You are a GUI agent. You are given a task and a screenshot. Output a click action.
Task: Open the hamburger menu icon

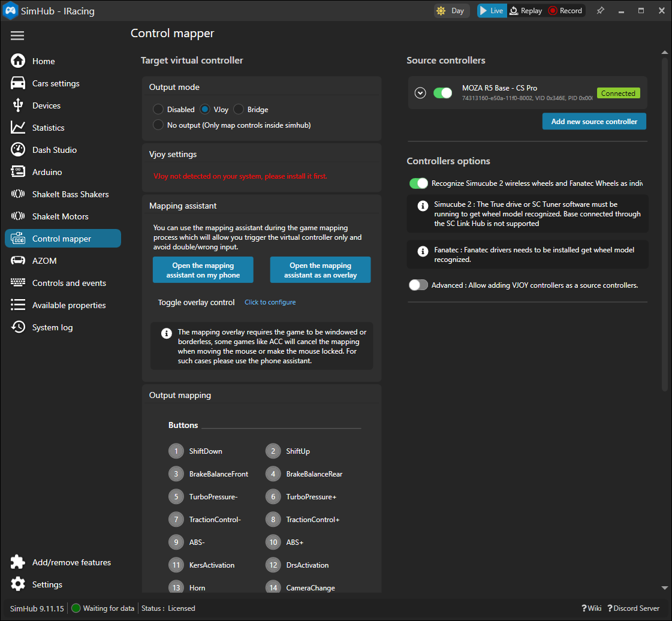(x=17, y=35)
